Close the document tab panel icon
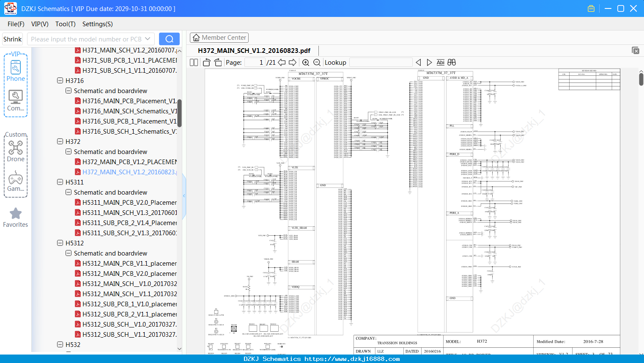 click(x=636, y=50)
